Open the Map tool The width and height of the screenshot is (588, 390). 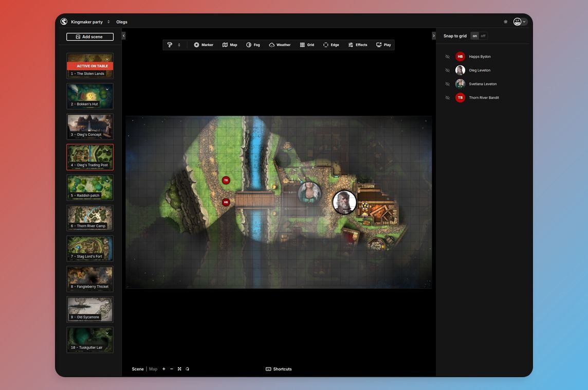(x=230, y=45)
